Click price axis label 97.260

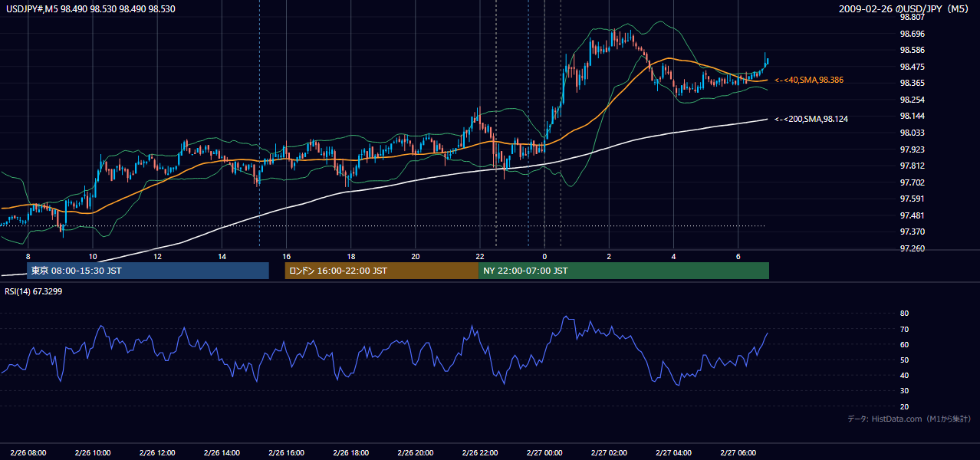(913, 248)
